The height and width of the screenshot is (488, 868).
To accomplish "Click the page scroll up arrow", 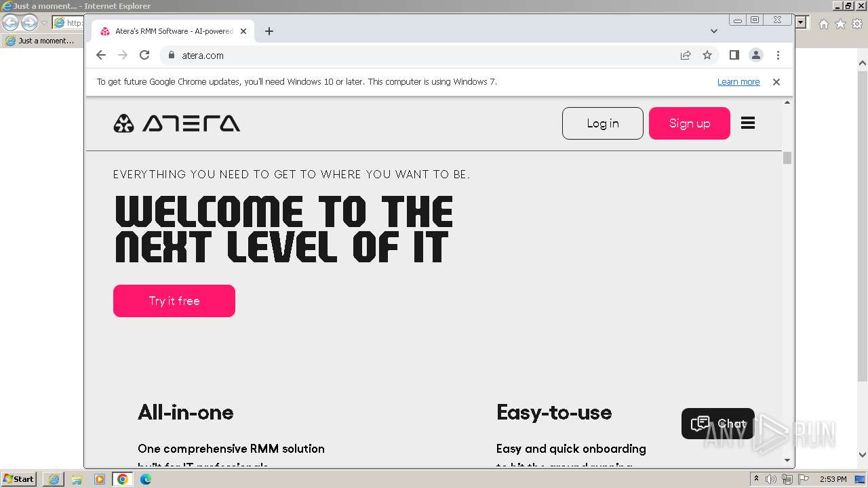I will click(787, 102).
